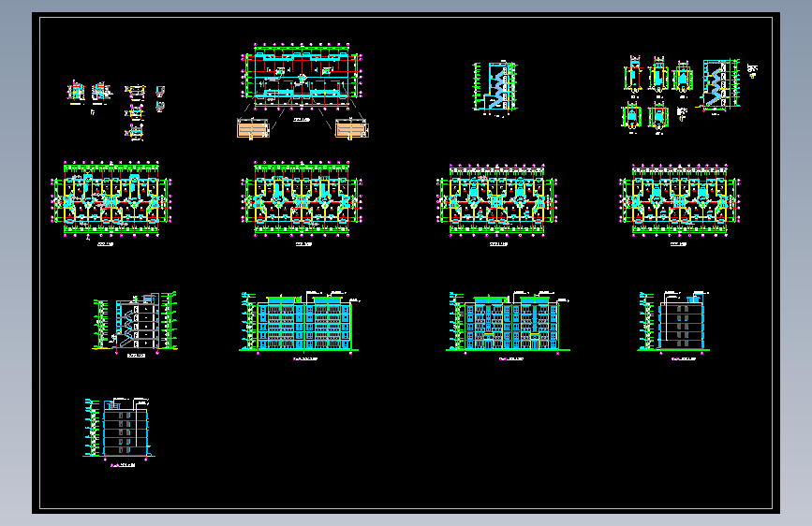This screenshot has height=526, width=812.
Task: Click the building cross-section with staircase drawing
Action: tap(135, 321)
